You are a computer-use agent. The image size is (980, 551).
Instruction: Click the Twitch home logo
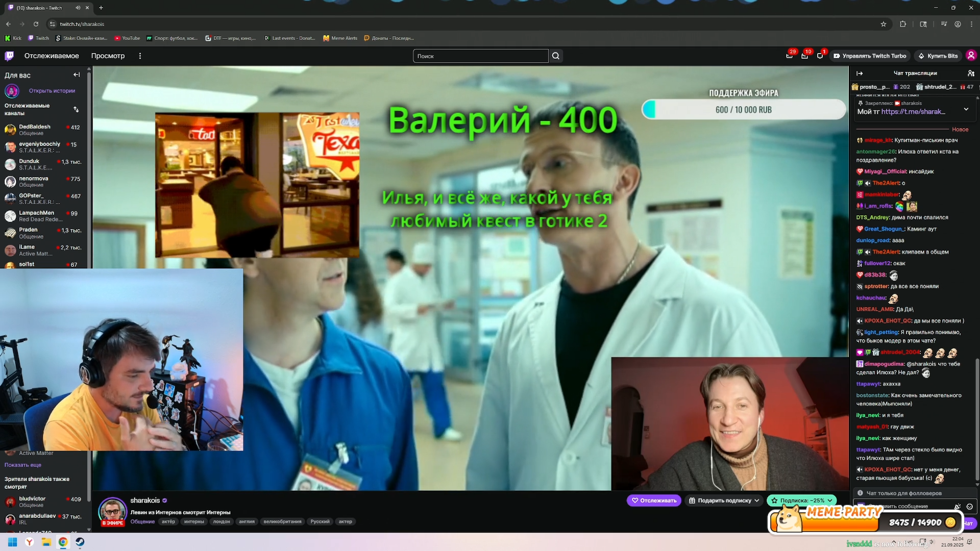coord(9,56)
